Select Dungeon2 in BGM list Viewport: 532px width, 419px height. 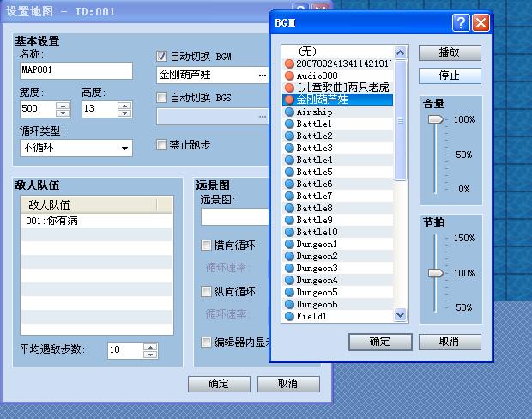337,256
